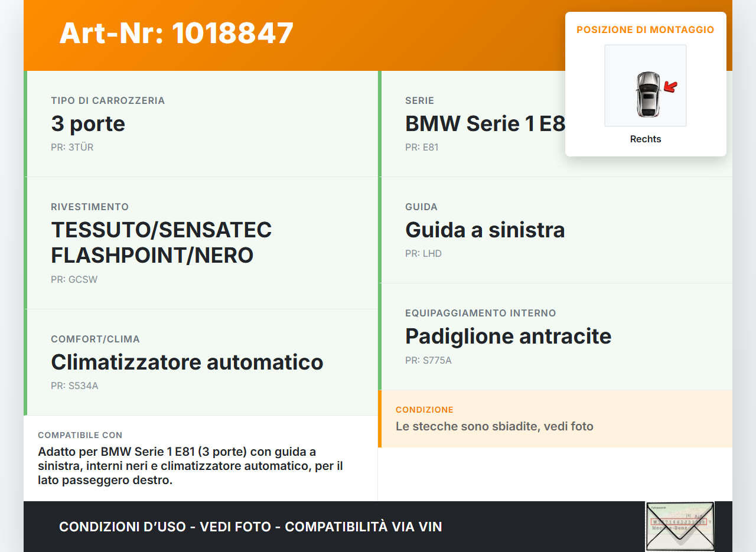Click the Le stecche sono sbiadite text
Viewport: 756px width, 552px height.
pyautogui.click(x=494, y=426)
